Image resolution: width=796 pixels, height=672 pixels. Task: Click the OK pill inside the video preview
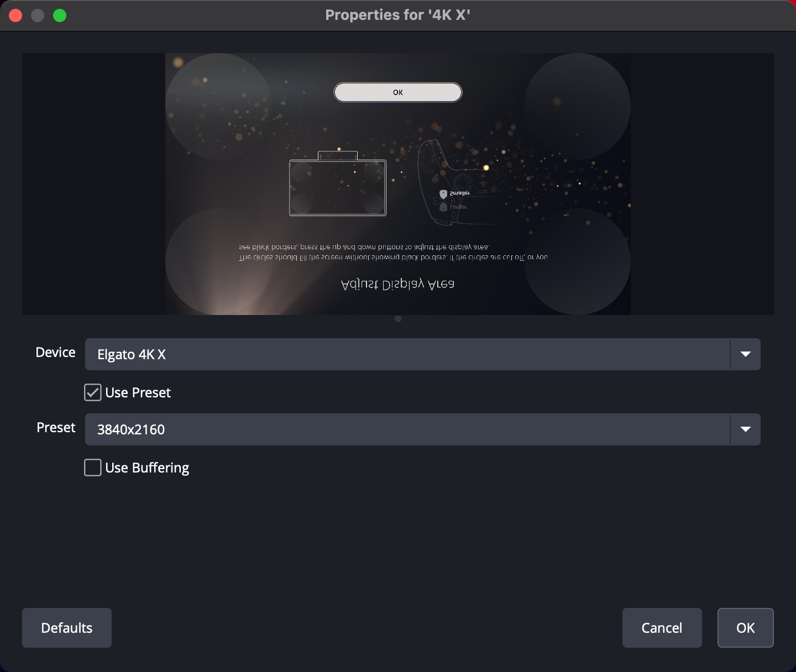click(398, 92)
